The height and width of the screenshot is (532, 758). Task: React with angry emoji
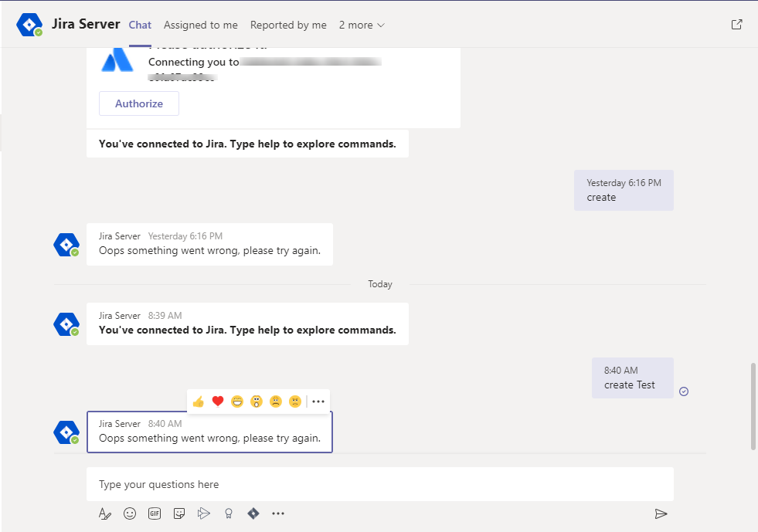click(295, 402)
